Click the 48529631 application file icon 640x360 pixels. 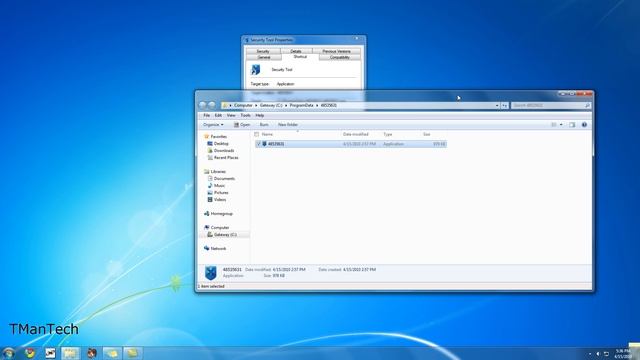(264, 144)
